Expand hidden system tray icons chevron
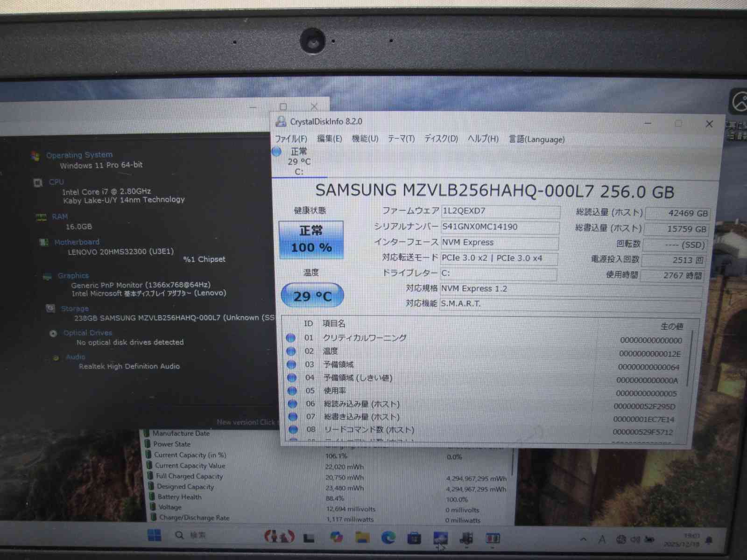 pos(583,539)
